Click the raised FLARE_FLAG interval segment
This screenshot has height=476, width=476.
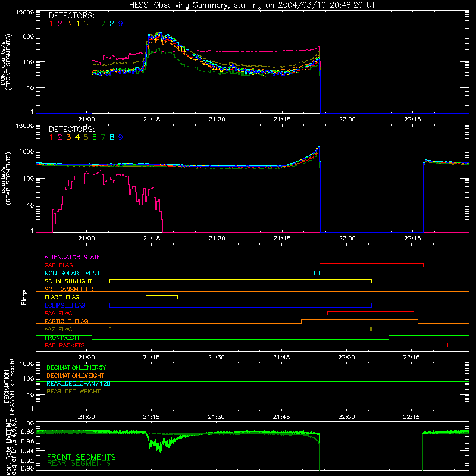tap(162, 296)
